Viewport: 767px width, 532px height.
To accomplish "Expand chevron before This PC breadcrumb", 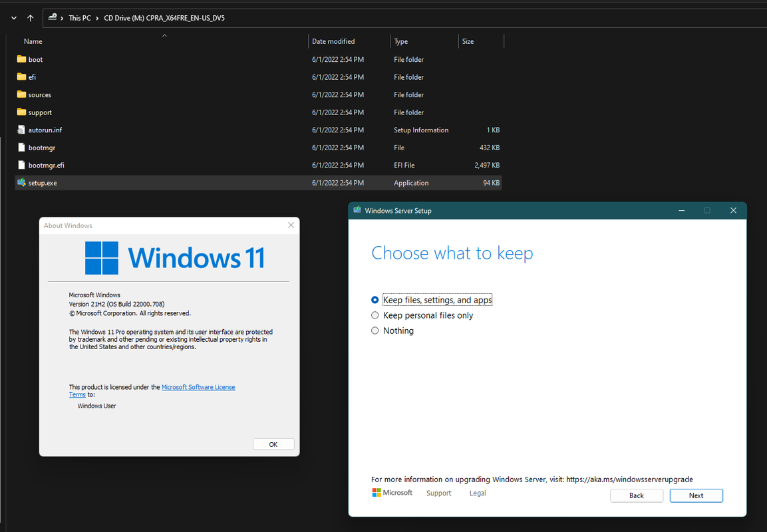I will click(62, 18).
